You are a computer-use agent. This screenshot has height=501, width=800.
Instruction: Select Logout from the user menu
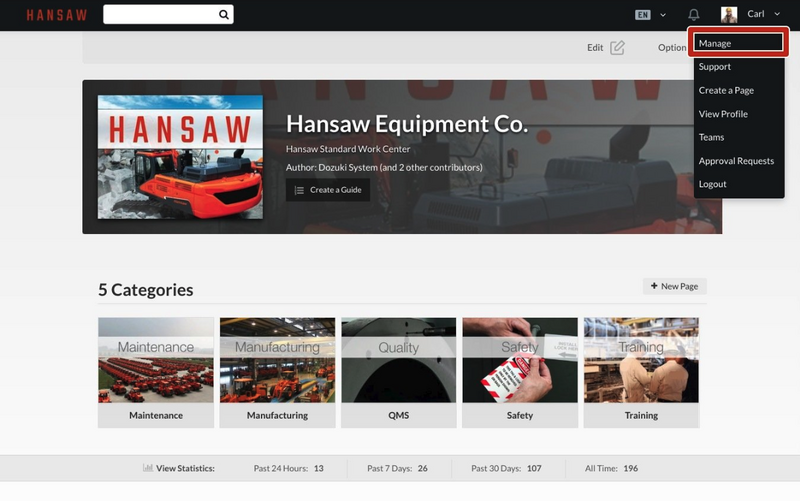[713, 184]
